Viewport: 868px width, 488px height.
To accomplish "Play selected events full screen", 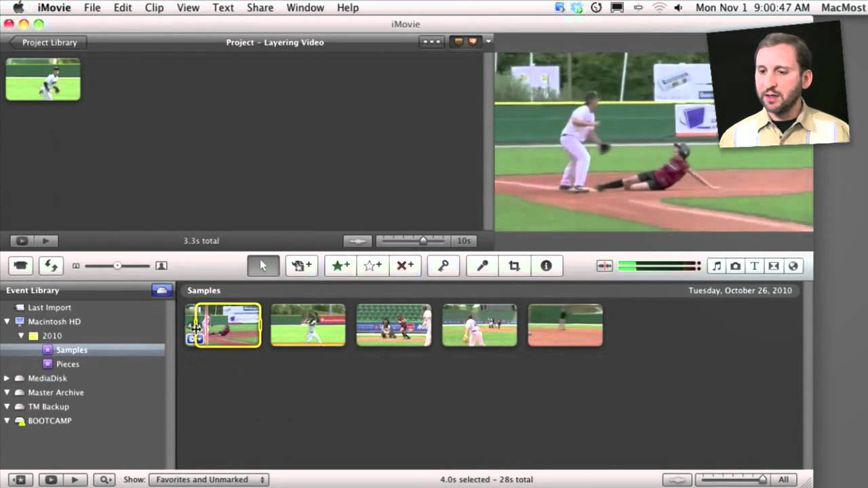I will (x=51, y=479).
